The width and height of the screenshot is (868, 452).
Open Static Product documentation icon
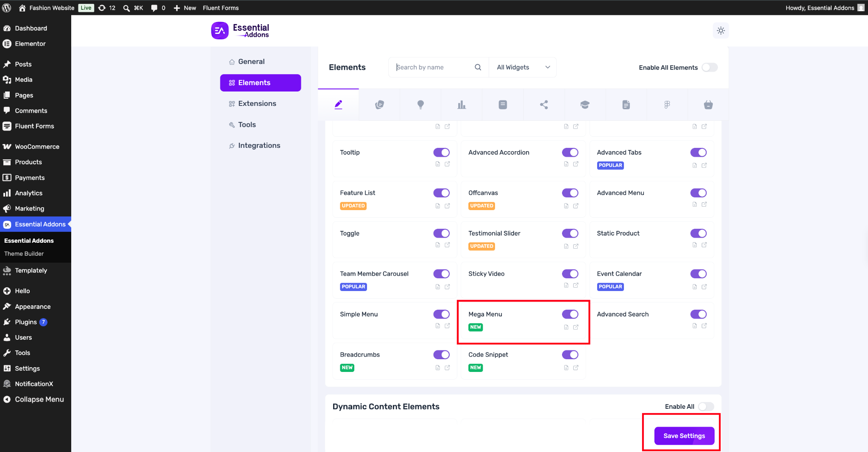tap(695, 245)
